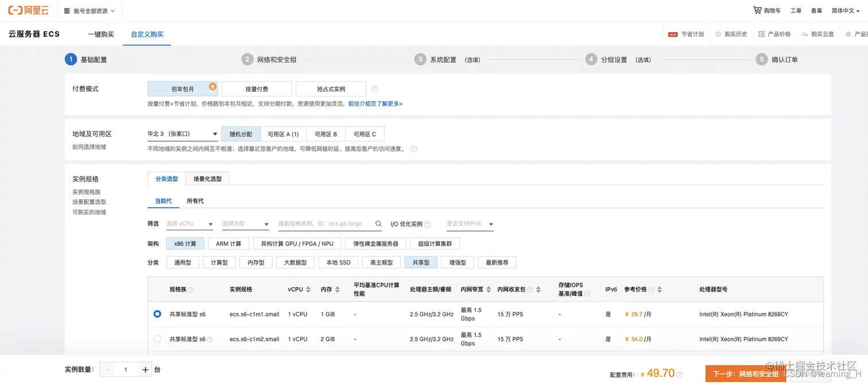The image size is (868, 383).
Task: Switch to 当前代 generation tab
Action: coord(163,201)
